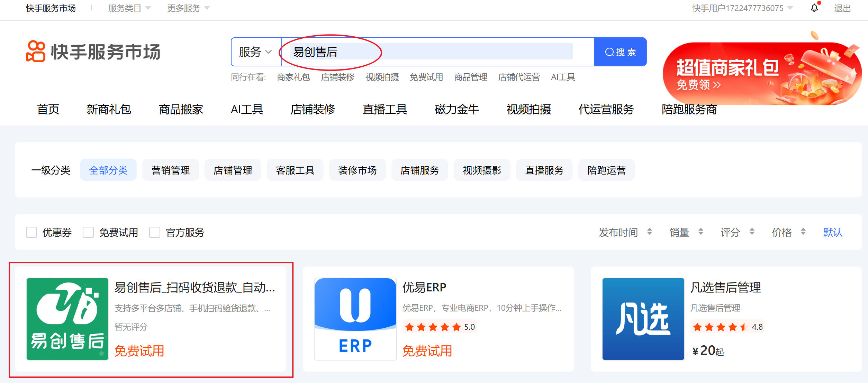The image size is (868, 383).
Task: Click the notification bell icon
Action: click(x=814, y=8)
